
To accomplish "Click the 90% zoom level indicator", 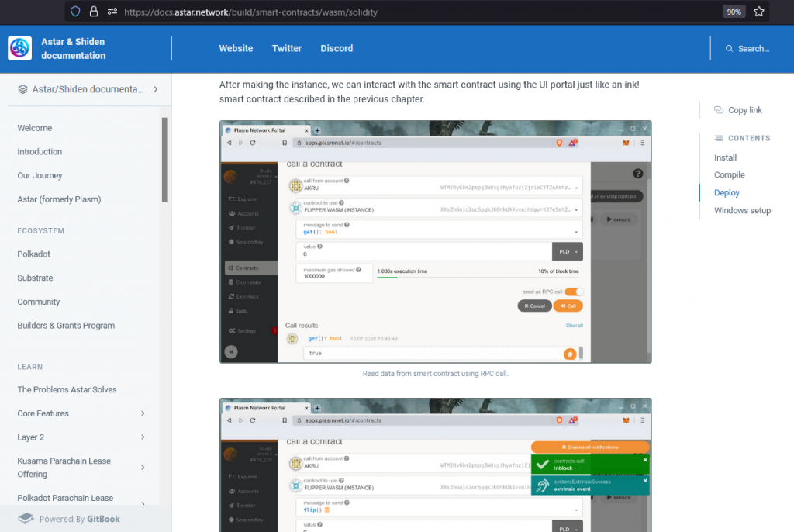I will point(733,12).
